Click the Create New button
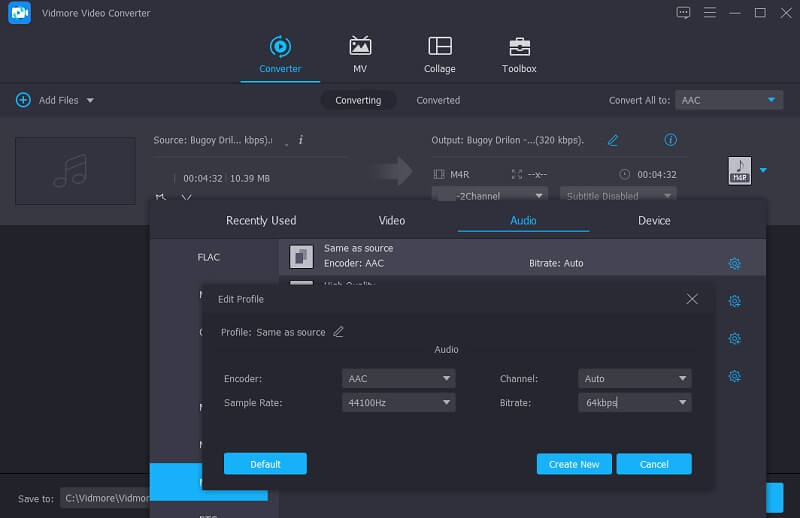 tap(574, 464)
